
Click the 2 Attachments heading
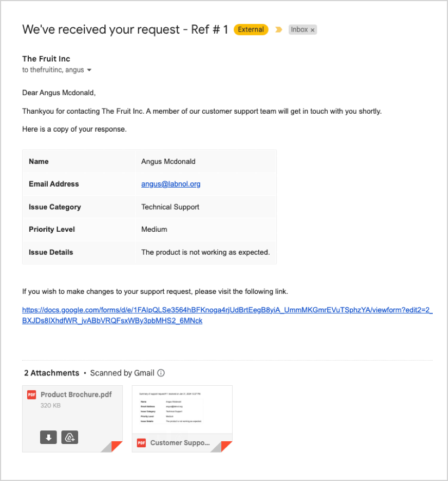pos(52,373)
